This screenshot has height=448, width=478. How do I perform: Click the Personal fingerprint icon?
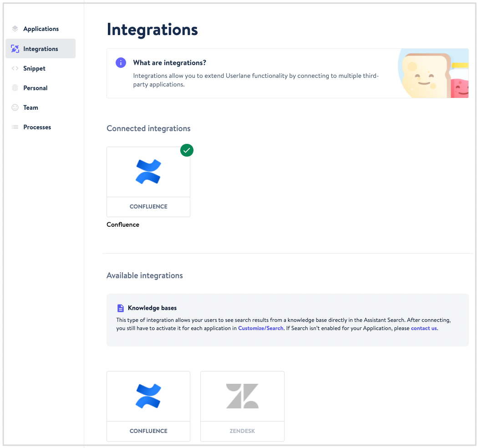[x=15, y=88]
